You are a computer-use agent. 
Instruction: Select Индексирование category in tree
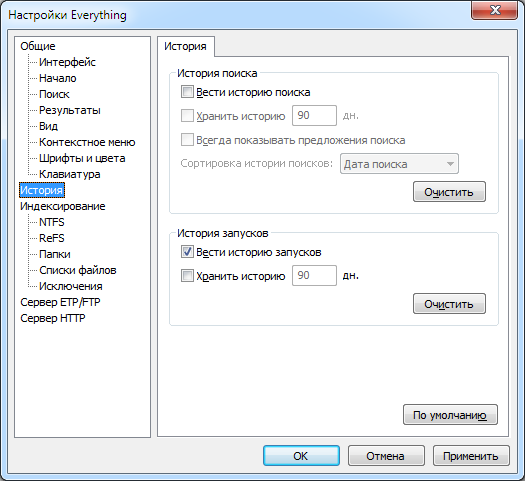pos(63,206)
